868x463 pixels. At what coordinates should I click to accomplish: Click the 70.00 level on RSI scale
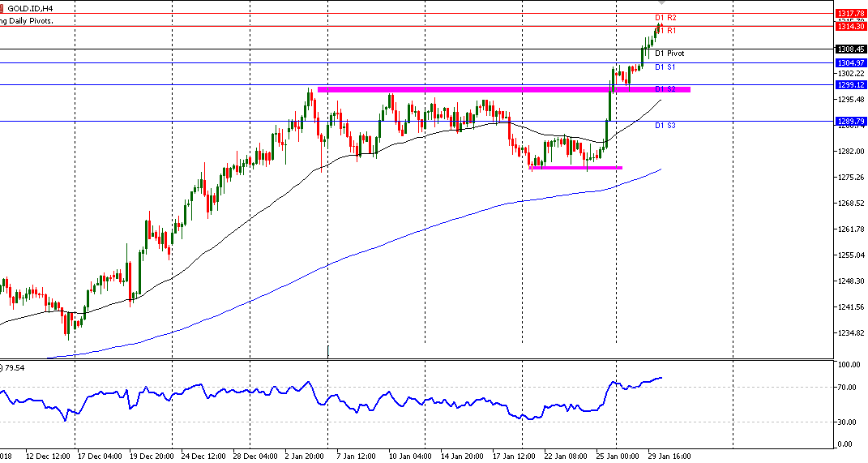coord(849,387)
